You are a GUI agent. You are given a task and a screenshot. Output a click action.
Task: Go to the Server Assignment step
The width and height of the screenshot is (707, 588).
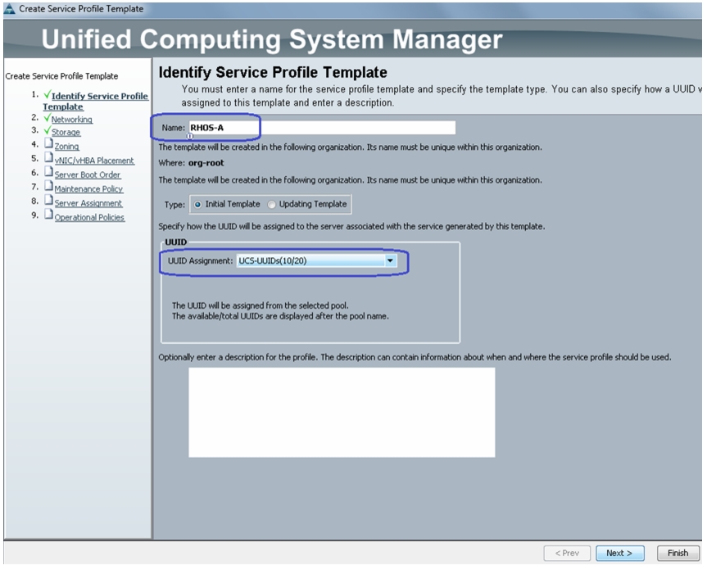pyautogui.click(x=88, y=203)
